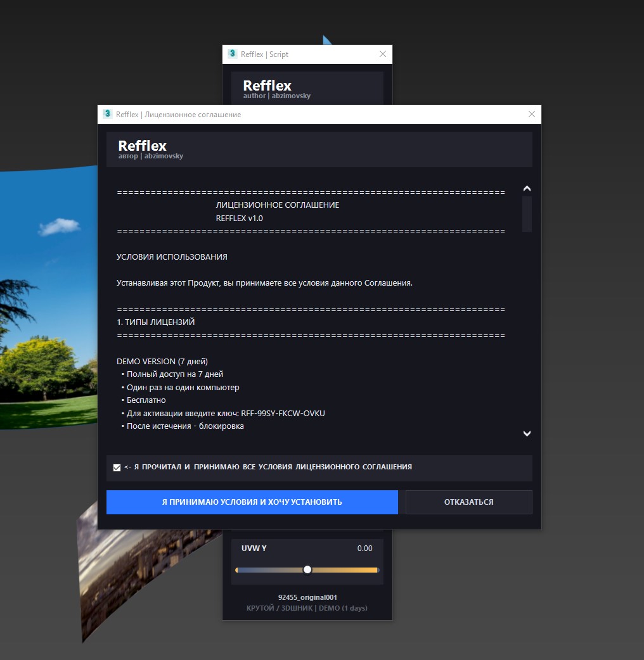This screenshot has width=644, height=660.
Task: Click the КРУТОЙ / 3DШНИК DEMO status text
Action: coord(307,608)
